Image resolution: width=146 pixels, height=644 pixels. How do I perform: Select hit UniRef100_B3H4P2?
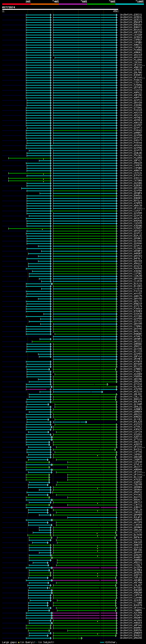tap(131, 75)
